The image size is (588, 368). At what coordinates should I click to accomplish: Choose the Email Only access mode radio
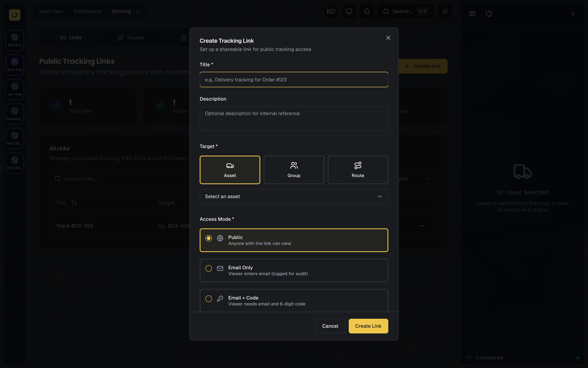click(x=208, y=268)
